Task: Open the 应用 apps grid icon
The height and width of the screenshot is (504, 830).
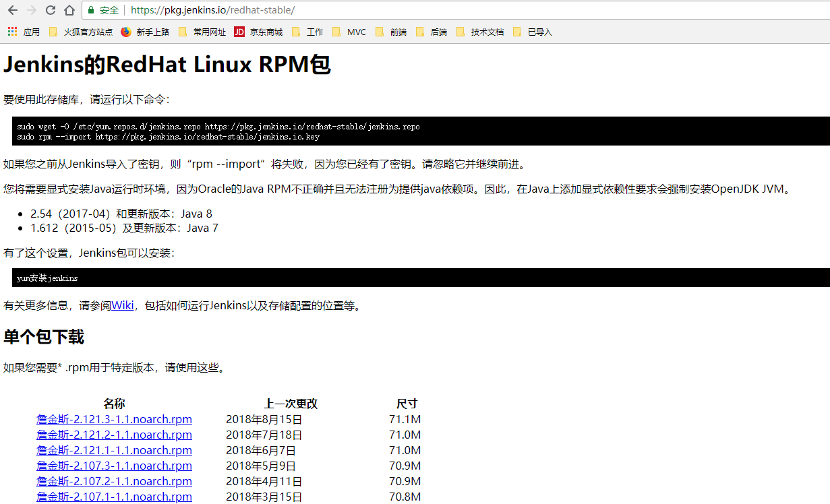Action: tap(12, 32)
